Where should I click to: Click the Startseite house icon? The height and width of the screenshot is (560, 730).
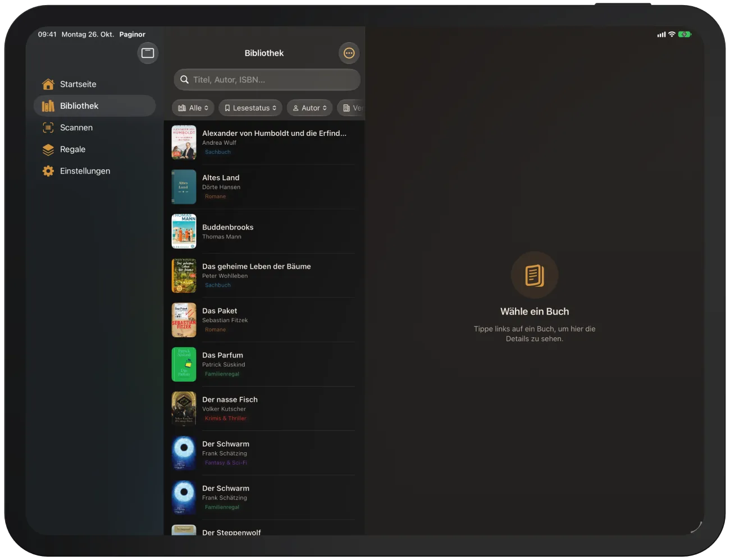click(x=48, y=84)
